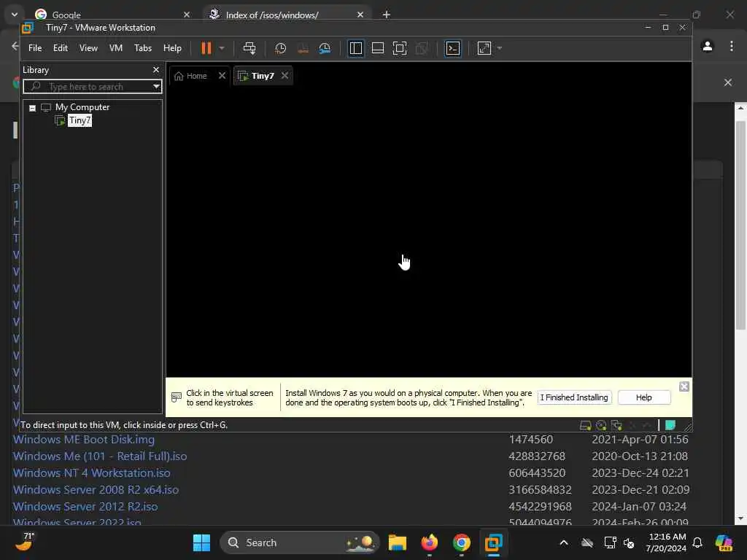Click the taskbar Search box

300,542
